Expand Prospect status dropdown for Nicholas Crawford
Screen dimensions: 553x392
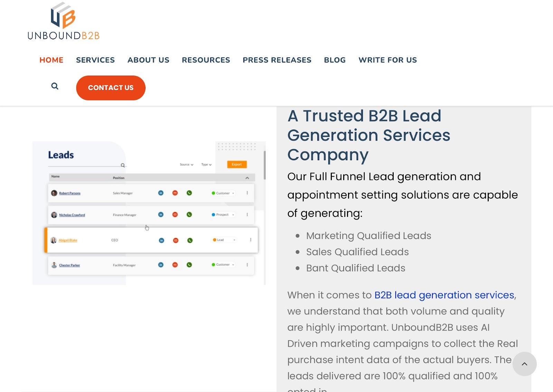coord(223,214)
